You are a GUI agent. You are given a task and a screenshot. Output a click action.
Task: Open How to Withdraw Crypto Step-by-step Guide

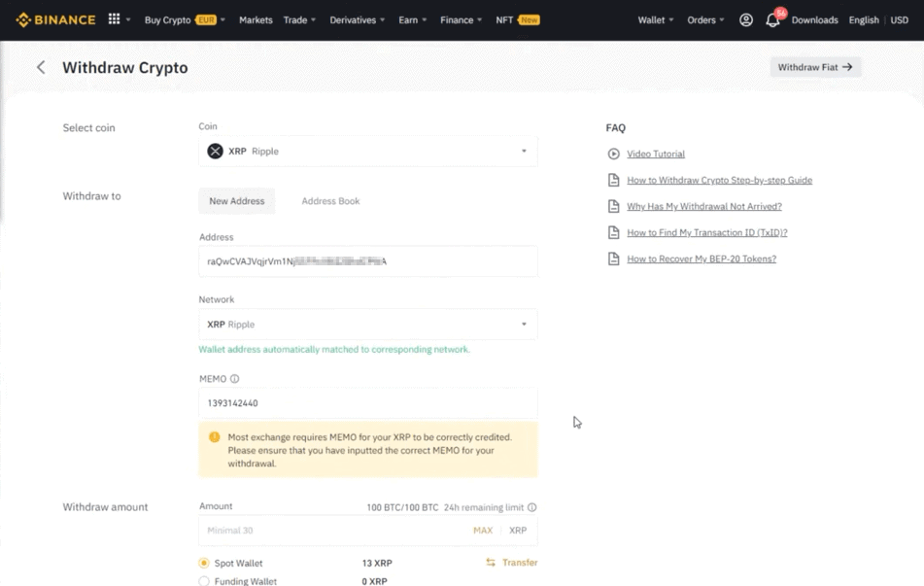[720, 180]
